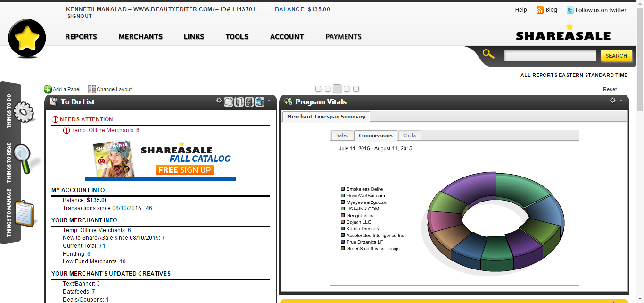Focus the search input field
The width and height of the screenshot is (644, 303).
(550, 56)
